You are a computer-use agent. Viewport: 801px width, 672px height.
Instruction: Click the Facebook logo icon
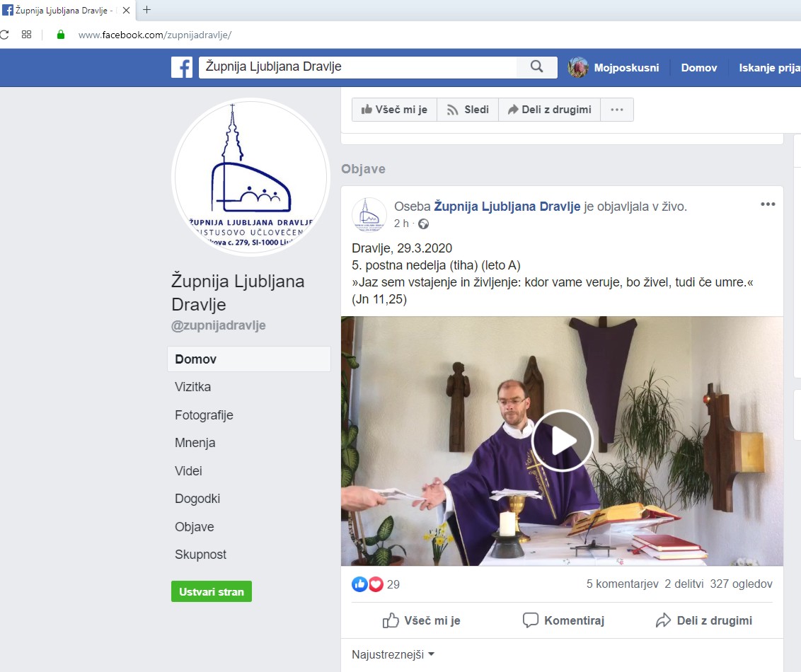(182, 68)
